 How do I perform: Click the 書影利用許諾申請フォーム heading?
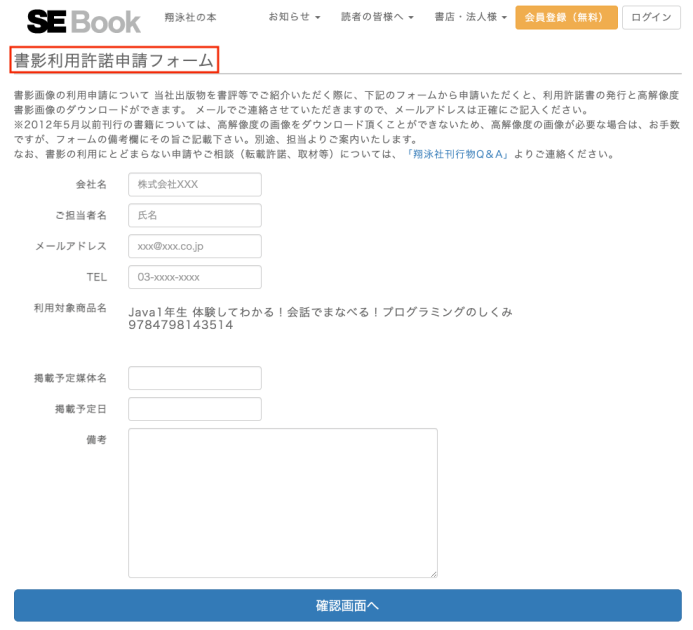click(114, 60)
